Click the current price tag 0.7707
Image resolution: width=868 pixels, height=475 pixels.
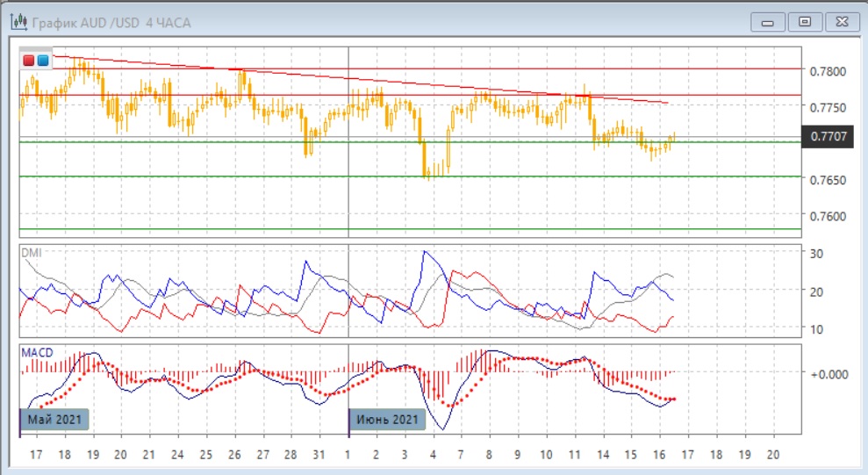829,136
